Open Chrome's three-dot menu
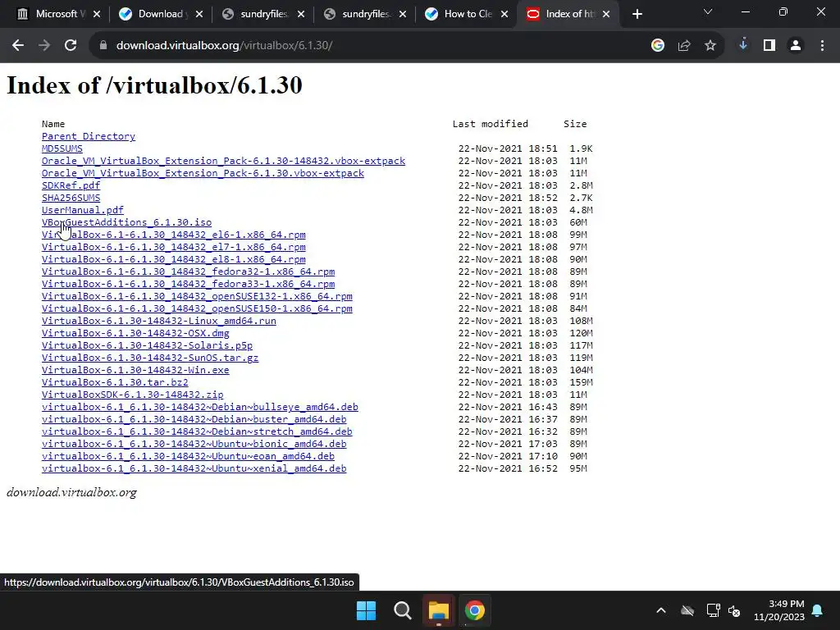 [x=822, y=46]
